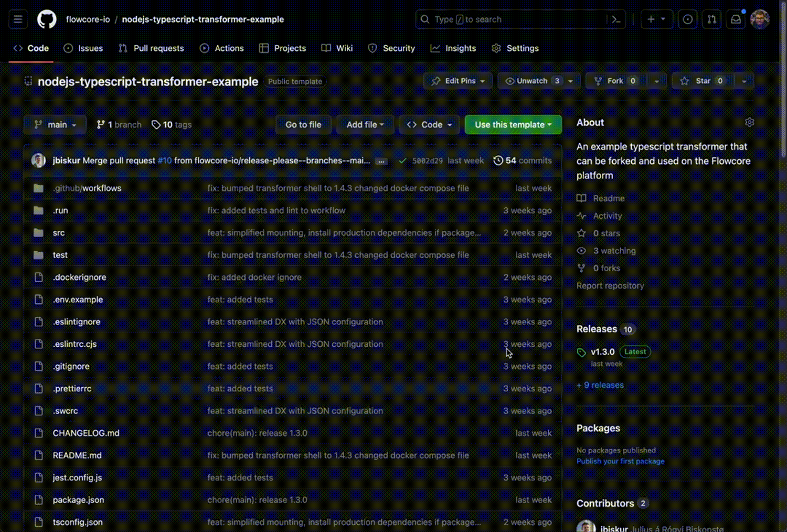787x532 pixels.
Task: Open the tsconfig.json file
Action: [78, 523]
